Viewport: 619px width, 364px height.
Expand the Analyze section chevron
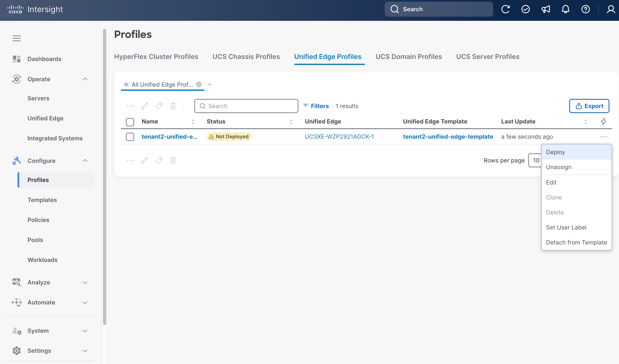[x=85, y=283]
